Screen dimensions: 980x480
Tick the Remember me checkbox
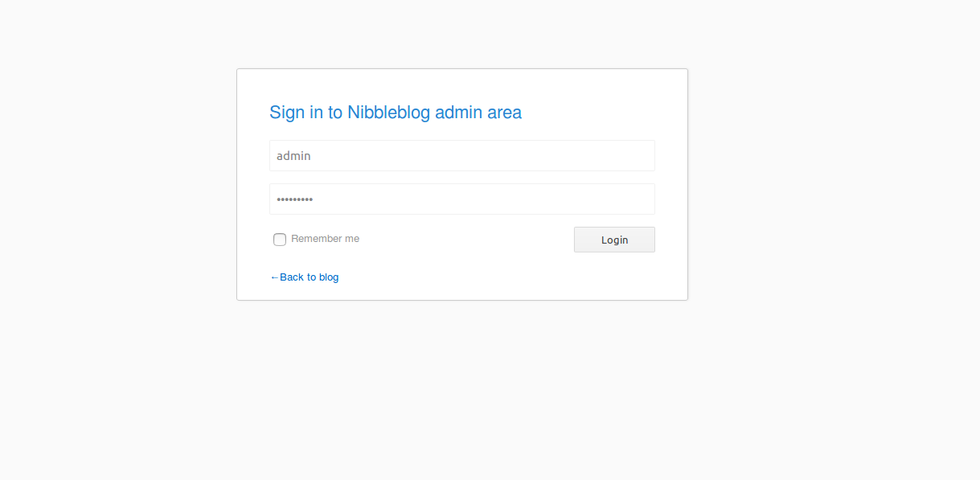click(x=280, y=240)
